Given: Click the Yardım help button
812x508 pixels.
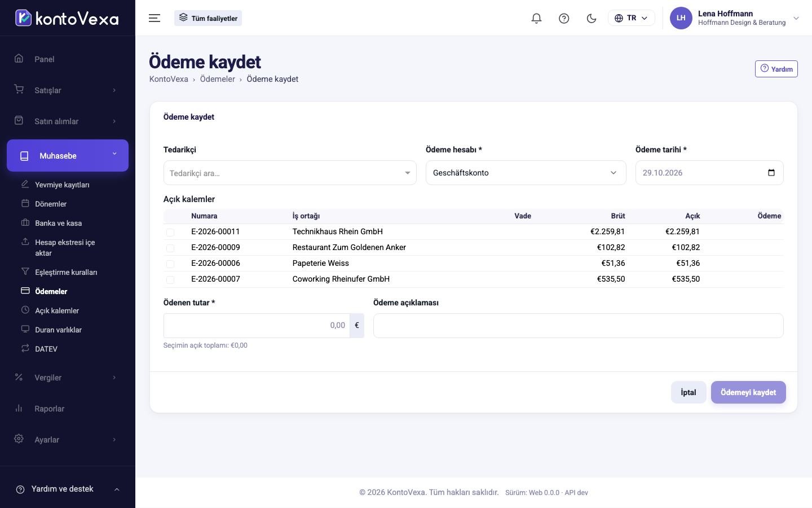Looking at the screenshot, I should coord(776,69).
